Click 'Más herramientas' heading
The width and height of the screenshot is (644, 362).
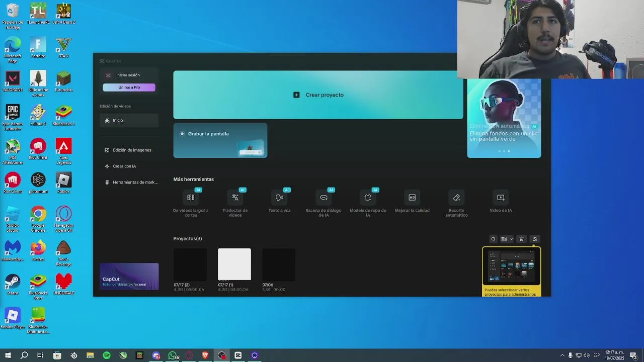pyautogui.click(x=194, y=179)
